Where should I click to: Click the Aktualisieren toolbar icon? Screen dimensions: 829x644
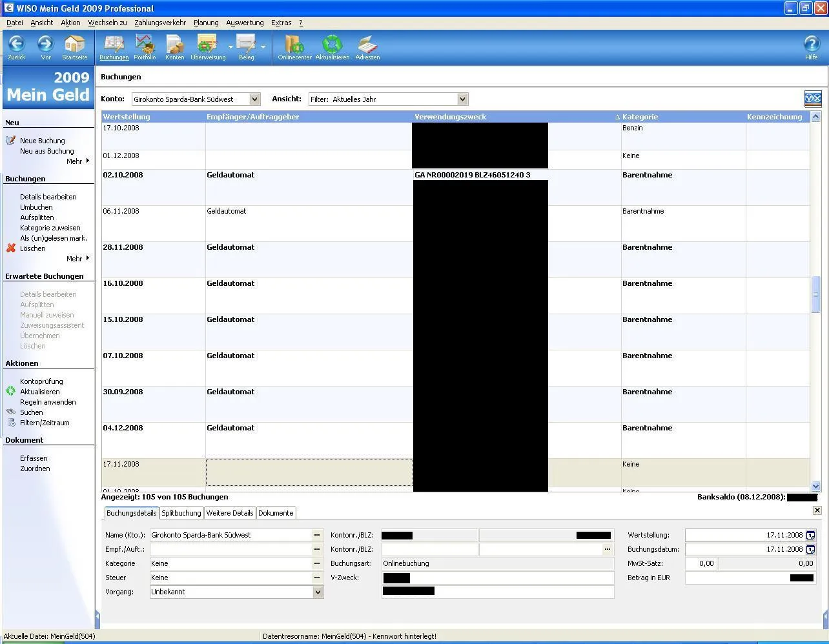click(332, 45)
